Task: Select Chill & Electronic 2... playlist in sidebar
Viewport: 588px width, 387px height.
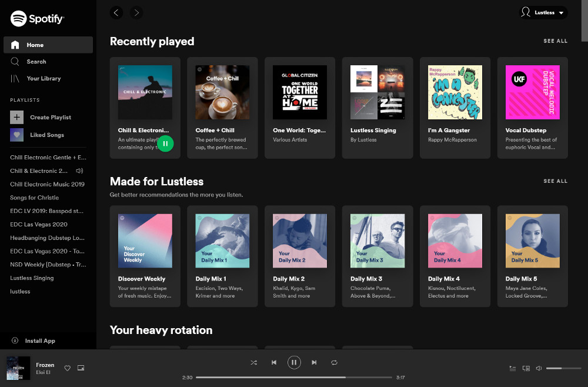Action: coord(39,171)
